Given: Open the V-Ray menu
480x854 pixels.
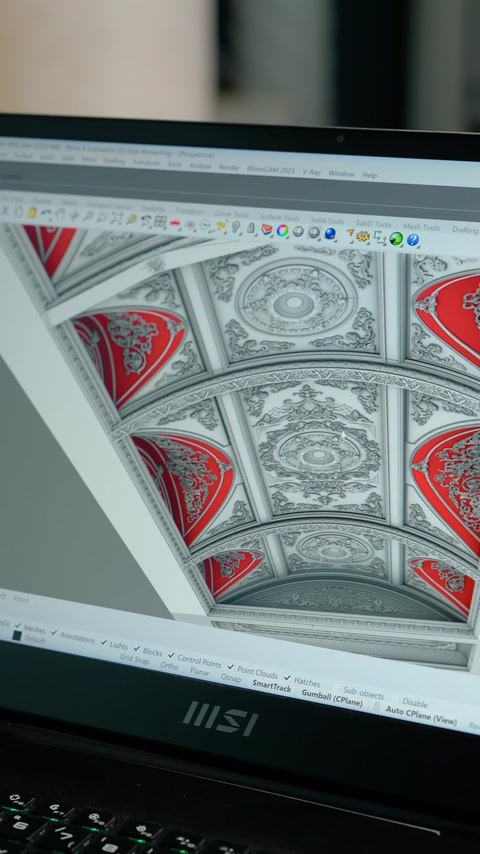Looking at the screenshot, I should 311,172.
